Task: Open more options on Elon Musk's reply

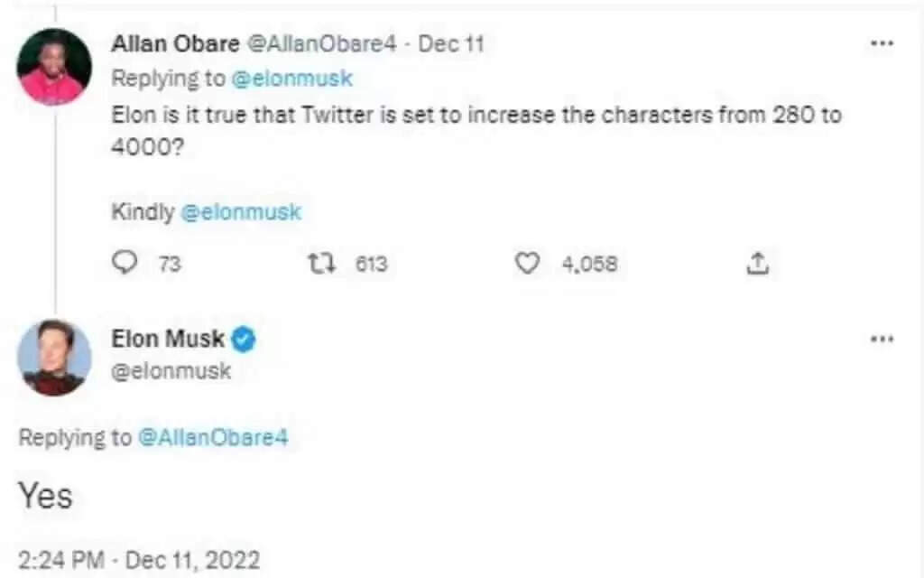Action: tap(881, 339)
